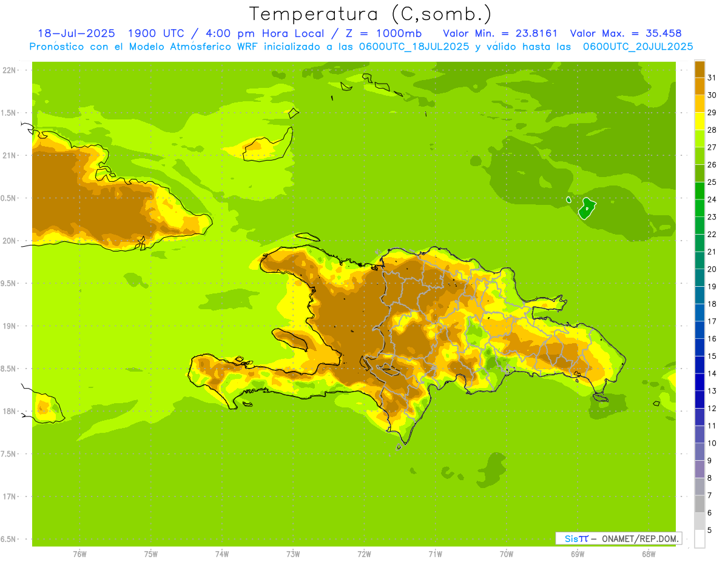The height and width of the screenshot is (562, 728).
Task: Select the '1900 UTC' time text
Action: tap(157, 33)
